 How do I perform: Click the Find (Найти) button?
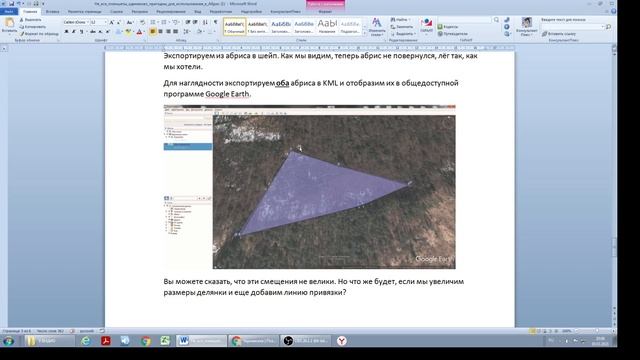pos(400,20)
